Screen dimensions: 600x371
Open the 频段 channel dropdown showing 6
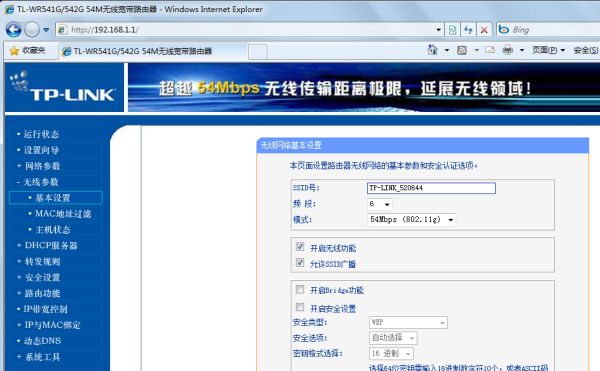click(x=380, y=204)
